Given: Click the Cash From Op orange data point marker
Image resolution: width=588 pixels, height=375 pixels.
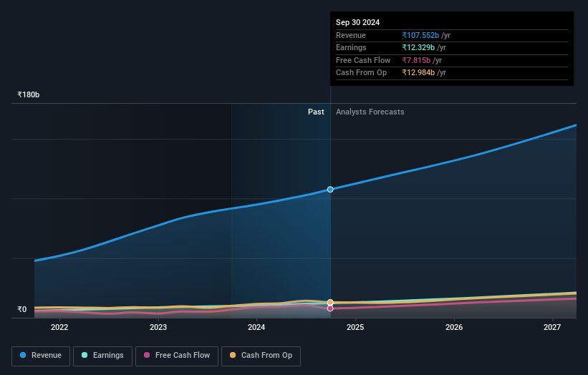Looking at the screenshot, I should 330,302.
